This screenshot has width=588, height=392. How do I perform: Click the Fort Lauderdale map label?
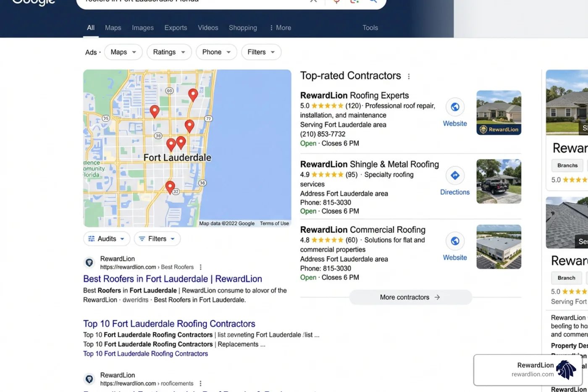[177, 158]
